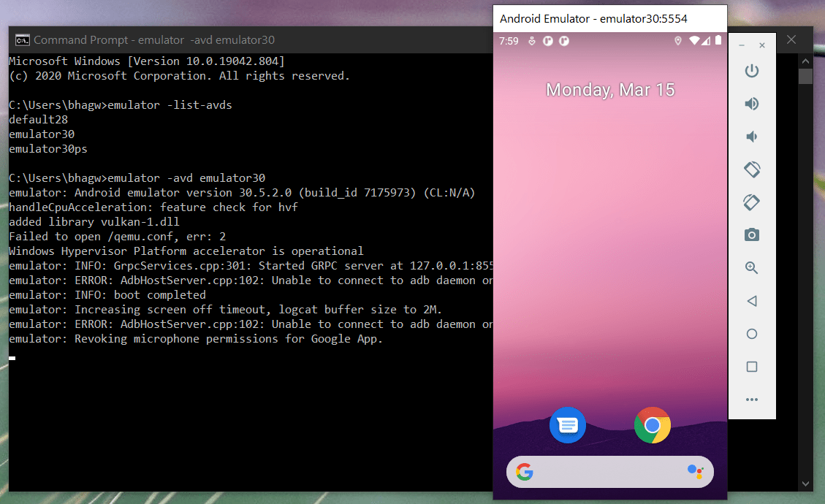
Task: Launch Chrome from the home screen
Action: (x=652, y=425)
